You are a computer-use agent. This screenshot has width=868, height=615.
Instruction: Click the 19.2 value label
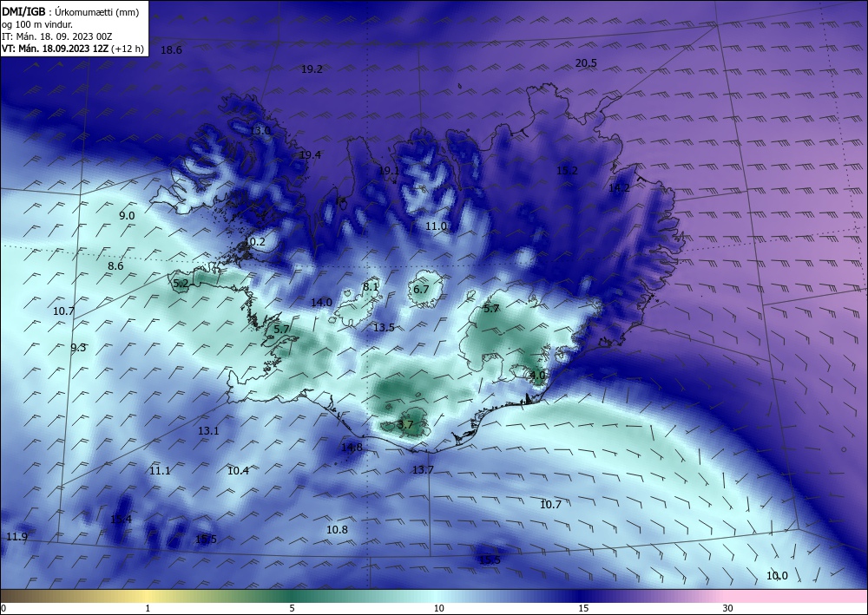coord(312,69)
